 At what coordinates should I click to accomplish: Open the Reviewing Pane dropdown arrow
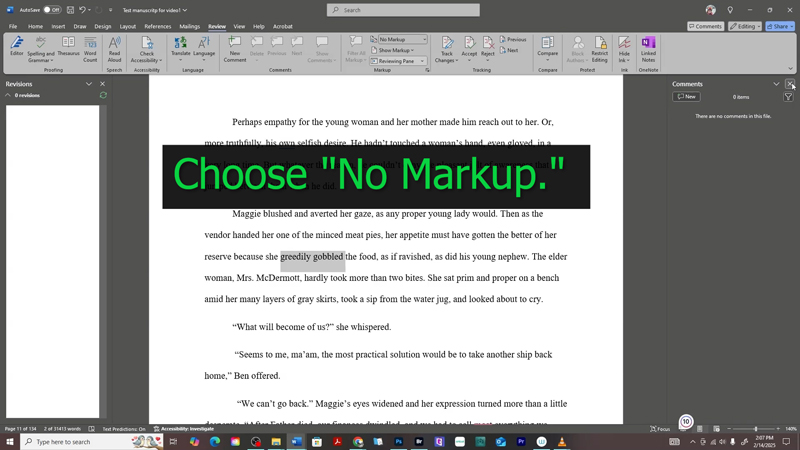coord(422,61)
